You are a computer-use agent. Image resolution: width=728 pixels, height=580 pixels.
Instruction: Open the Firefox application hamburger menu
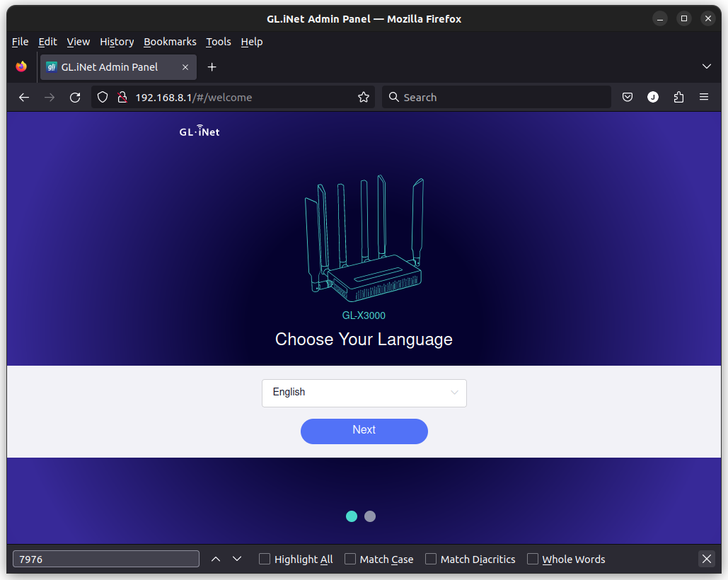coord(704,98)
